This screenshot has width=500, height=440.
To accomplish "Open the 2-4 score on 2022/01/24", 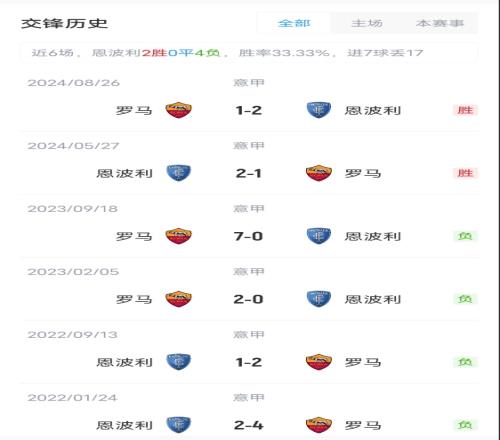I will [249, 425].
